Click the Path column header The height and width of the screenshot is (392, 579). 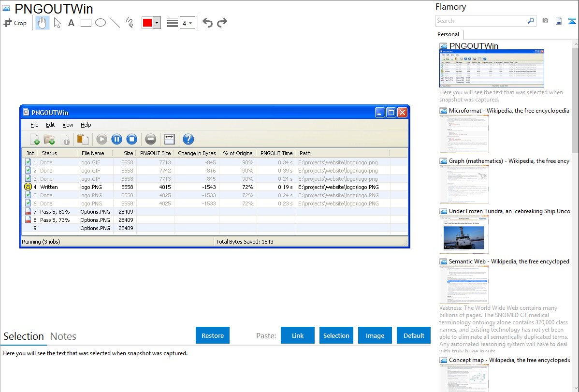343,153
